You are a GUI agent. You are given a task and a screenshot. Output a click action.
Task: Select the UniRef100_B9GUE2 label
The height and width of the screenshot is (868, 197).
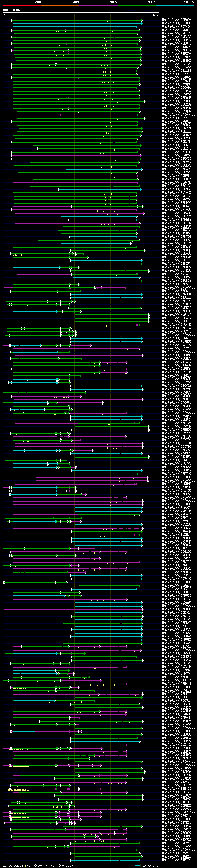click(177, 121)
